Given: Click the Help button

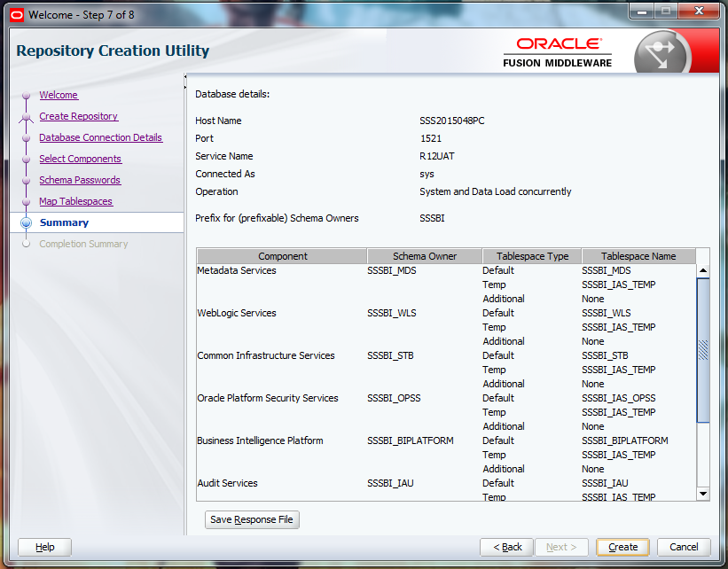Looking at the screenshot, I should pos(45,547).
